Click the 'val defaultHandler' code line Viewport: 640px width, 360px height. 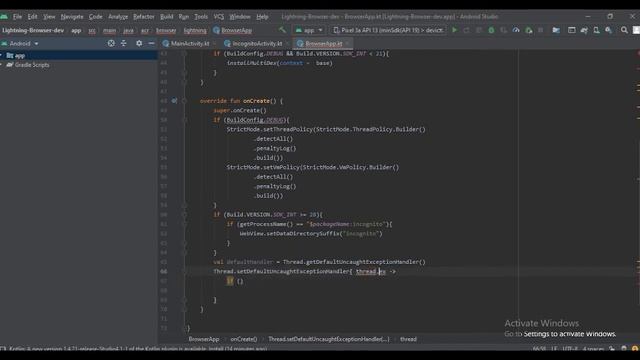(x=319, y=262)
